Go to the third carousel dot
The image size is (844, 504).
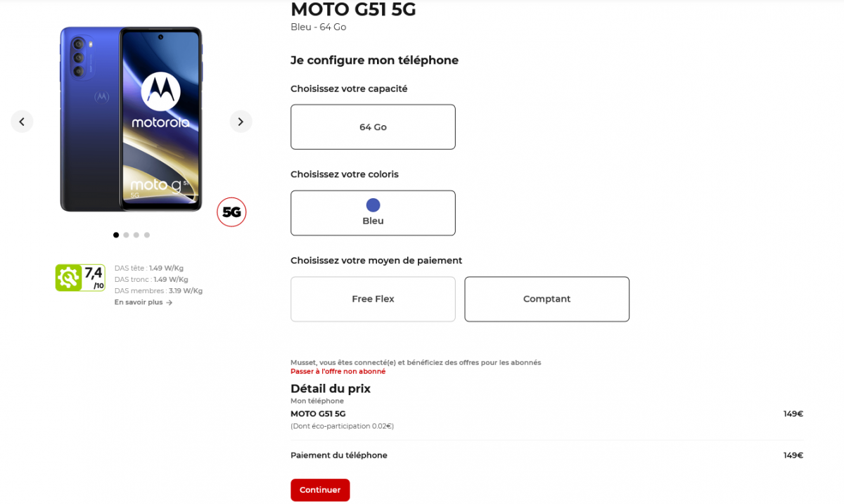pyautogui.click(x=136, y=235)
